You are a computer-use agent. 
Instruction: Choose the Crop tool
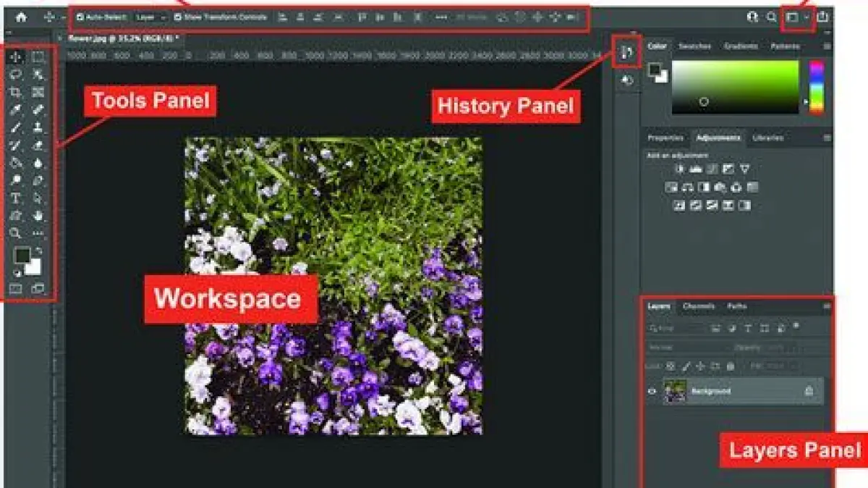[16, 93]
